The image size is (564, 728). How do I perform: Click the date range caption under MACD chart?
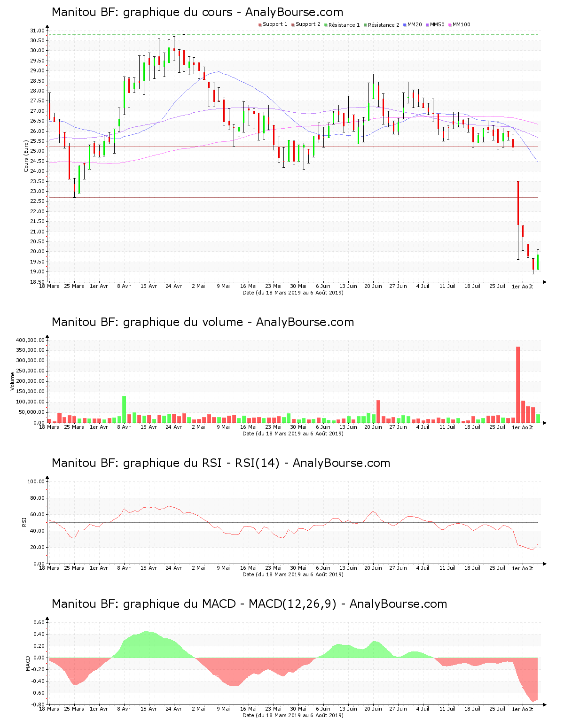[293, 715]
